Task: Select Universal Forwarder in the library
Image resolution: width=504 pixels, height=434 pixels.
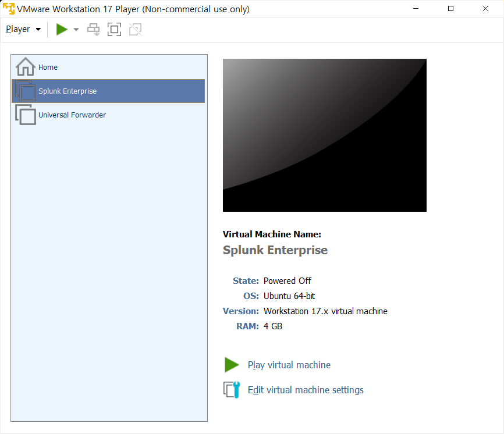Action: tap(108, 115)
